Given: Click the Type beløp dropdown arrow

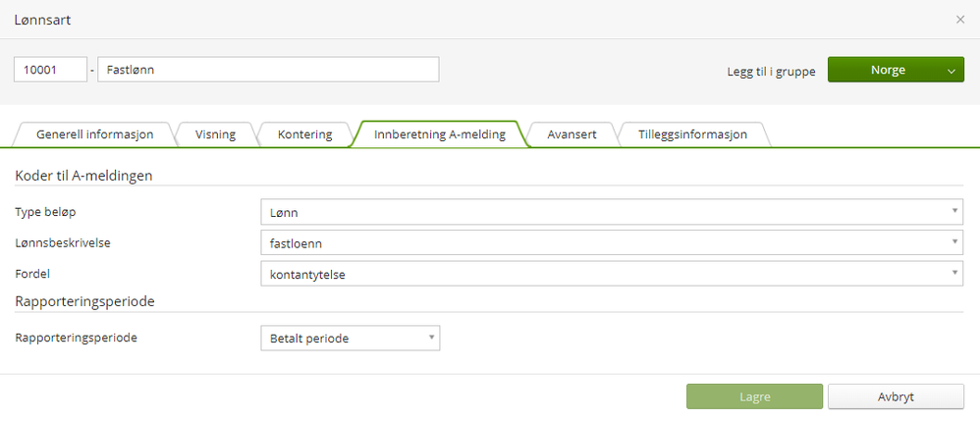Looking at the screenshot, I should pos(954,211).
